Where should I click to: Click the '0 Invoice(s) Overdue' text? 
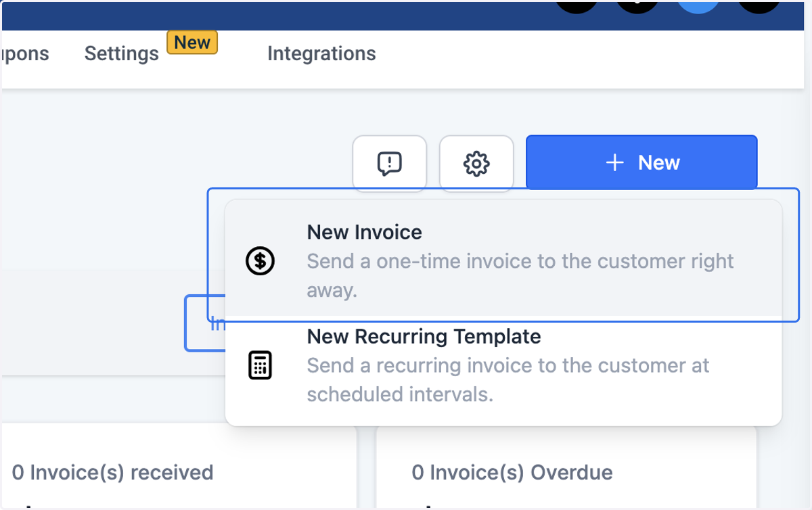coord(512,472)
